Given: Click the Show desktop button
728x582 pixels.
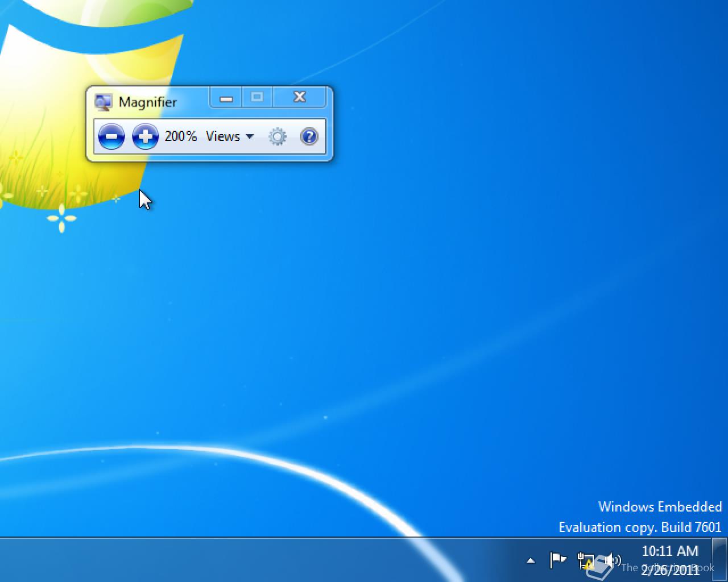Looking at the screenshot, I should (x=720, y=559).
